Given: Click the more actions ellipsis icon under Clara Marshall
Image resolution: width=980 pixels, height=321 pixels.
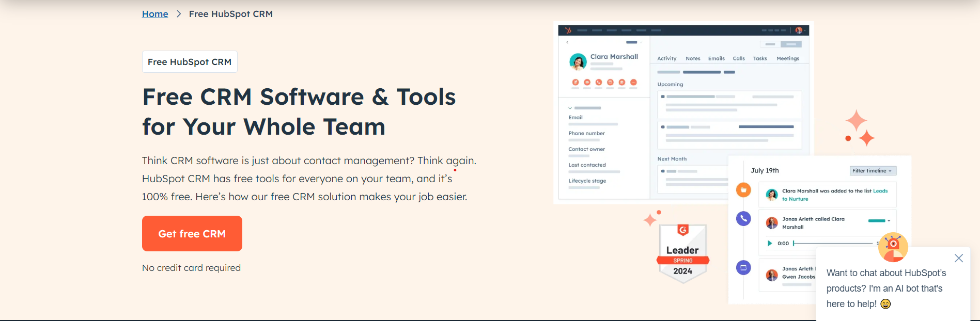Looking at the screenshot, I should 633,82.
